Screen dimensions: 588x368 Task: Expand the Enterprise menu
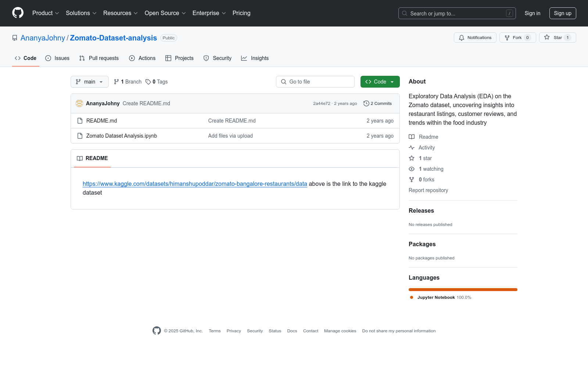209,13
